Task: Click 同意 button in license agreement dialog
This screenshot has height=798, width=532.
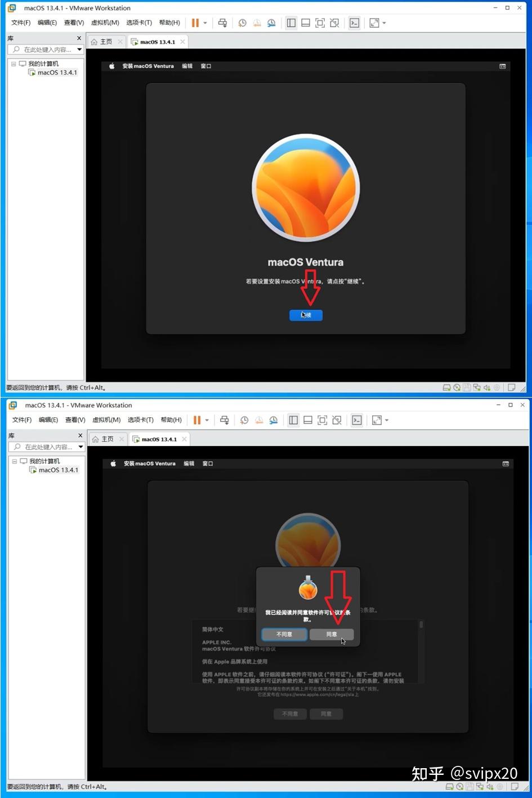Action: point(332,635)
